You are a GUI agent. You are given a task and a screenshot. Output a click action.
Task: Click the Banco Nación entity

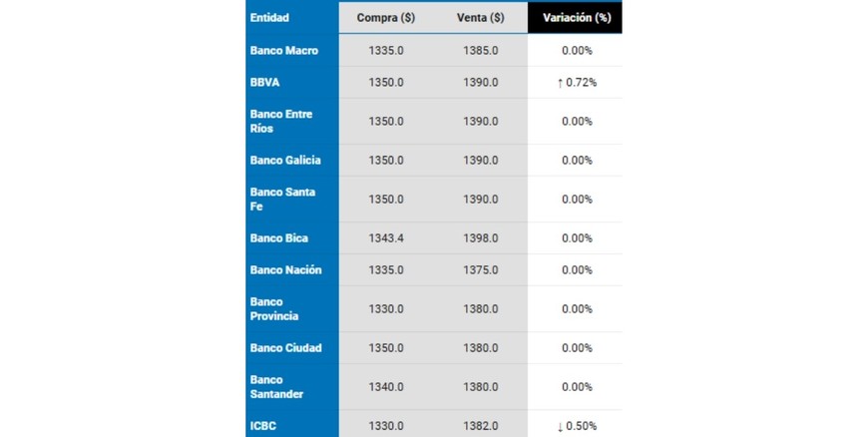pos(285,270)
